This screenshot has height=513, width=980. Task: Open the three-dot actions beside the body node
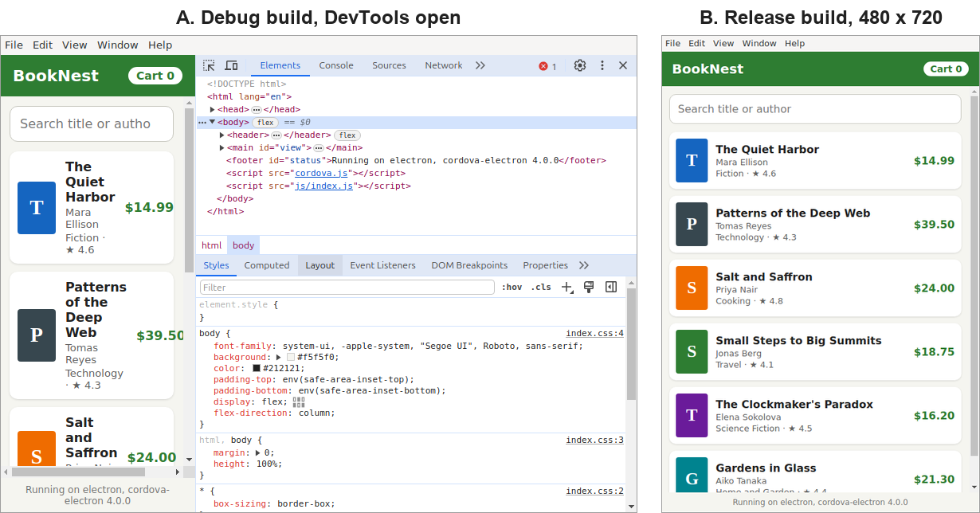pos(202,122)
